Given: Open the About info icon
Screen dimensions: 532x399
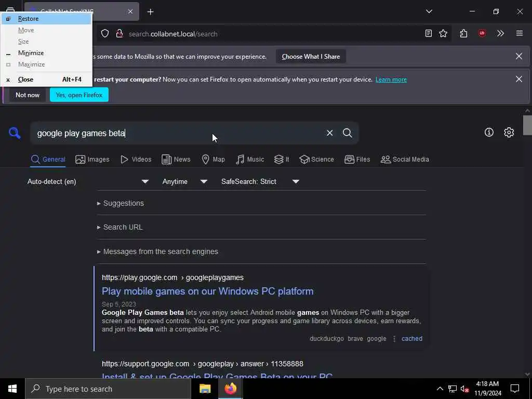Looking at the screenshot, I should (x=489, y=132).
